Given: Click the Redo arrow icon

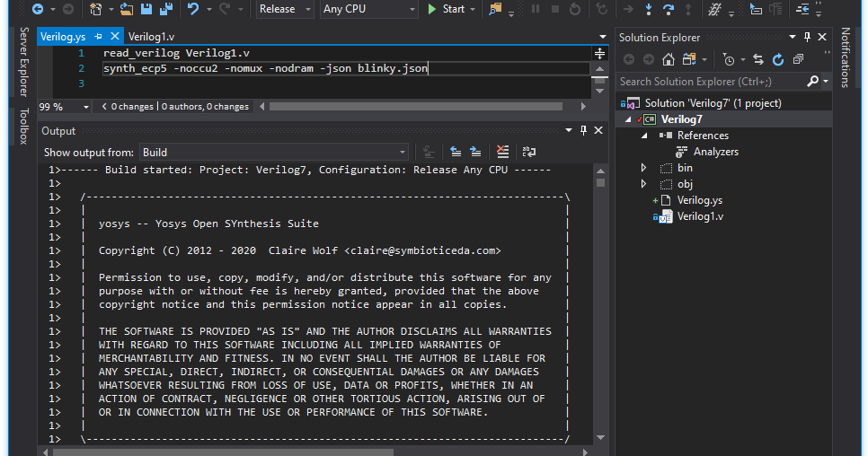Looking at the screenshot, I should click(x=225, y=9).
